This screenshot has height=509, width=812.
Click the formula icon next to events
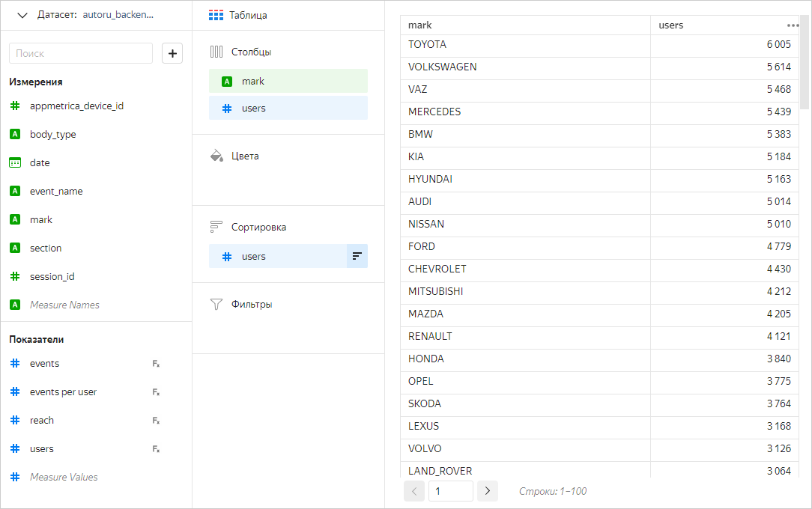tap(156, 364)
